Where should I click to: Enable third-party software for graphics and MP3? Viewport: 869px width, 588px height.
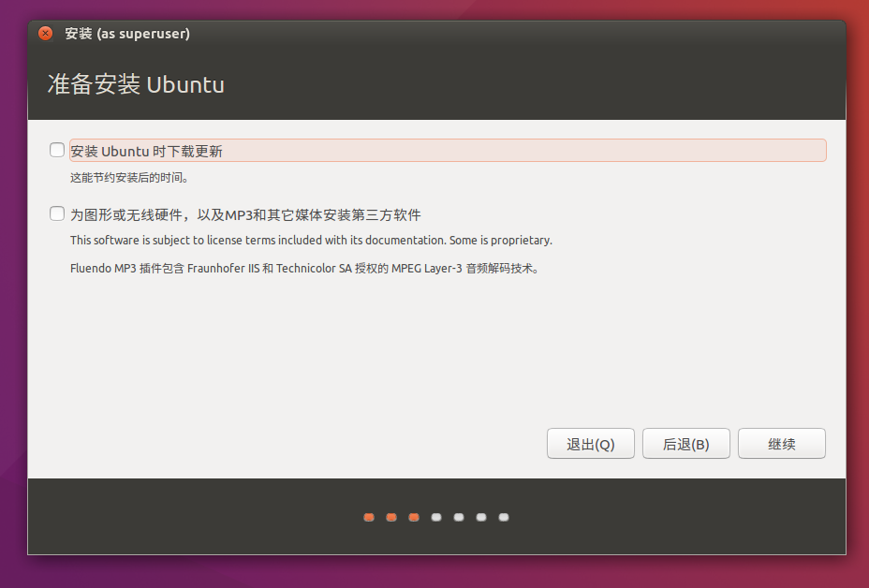click(x=56, y=213)
